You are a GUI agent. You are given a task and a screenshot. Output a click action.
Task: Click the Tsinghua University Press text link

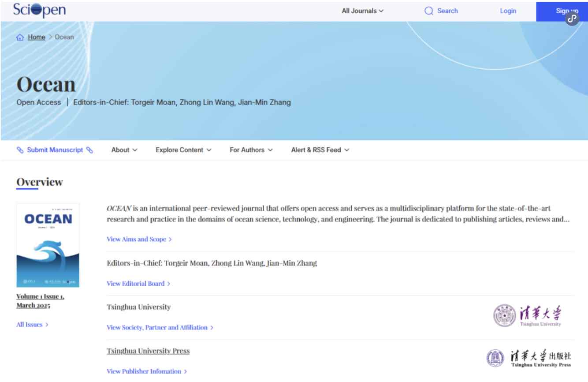149,351
